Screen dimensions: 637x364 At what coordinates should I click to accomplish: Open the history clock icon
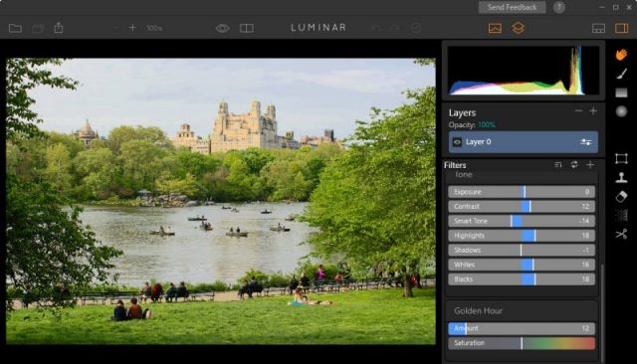point(416,28)
